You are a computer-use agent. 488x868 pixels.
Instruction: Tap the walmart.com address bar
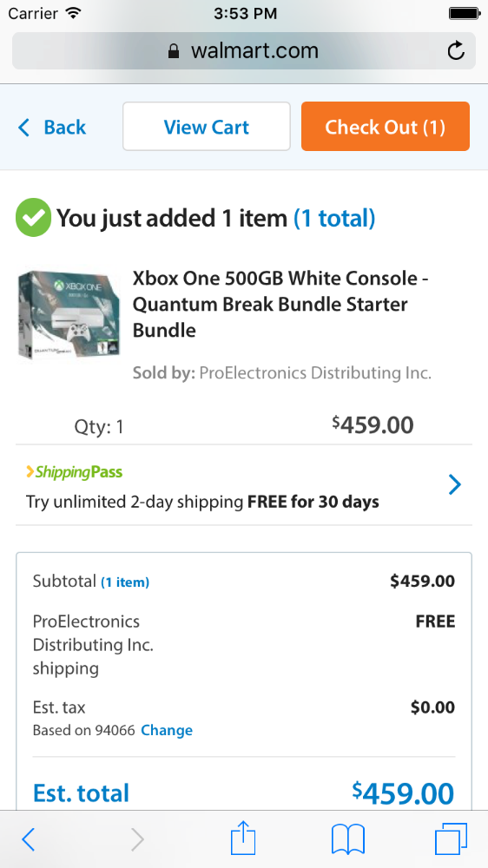(x=244, y=51)
